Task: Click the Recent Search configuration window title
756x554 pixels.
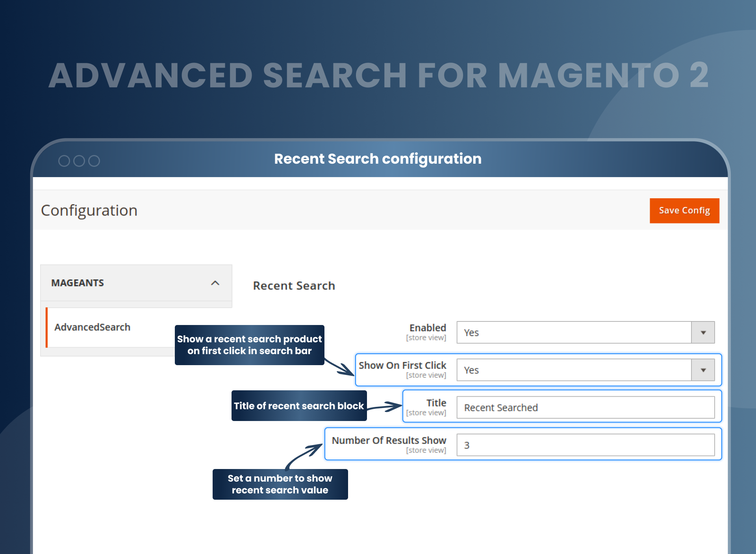Action: pos(378,159)
